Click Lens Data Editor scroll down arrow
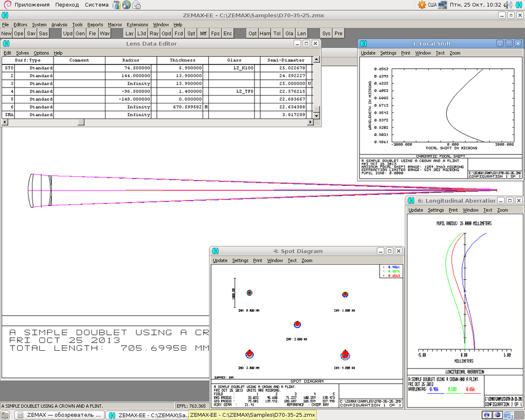Image resolution: width=525 pixels, height=420 pixels. (316, 115)
